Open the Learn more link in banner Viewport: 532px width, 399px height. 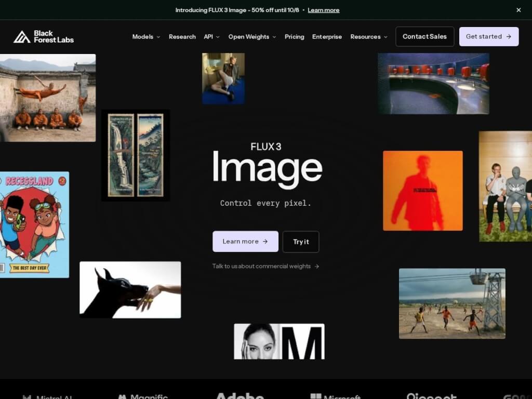[323, 10]
